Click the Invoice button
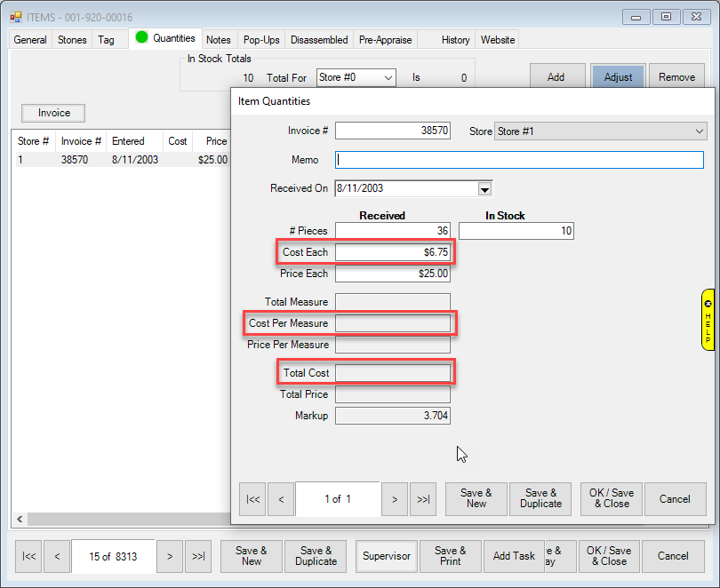 tap(54, 113)
